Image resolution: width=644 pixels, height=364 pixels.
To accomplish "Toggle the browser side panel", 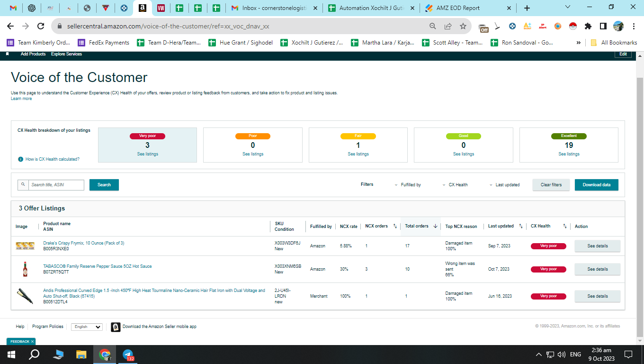I will (x=603, y=27).
